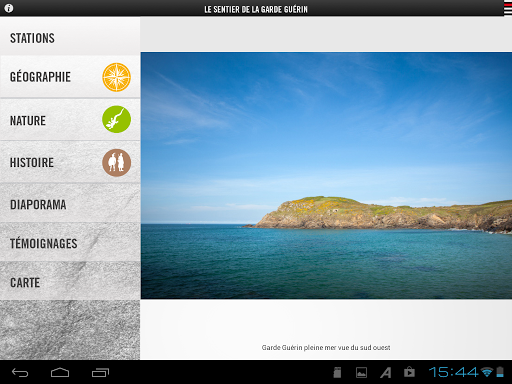The height and width of the screenshot is (384, 512).
Task: Tap the Wi-Fi signal status icon
Action: pos(487,372)
